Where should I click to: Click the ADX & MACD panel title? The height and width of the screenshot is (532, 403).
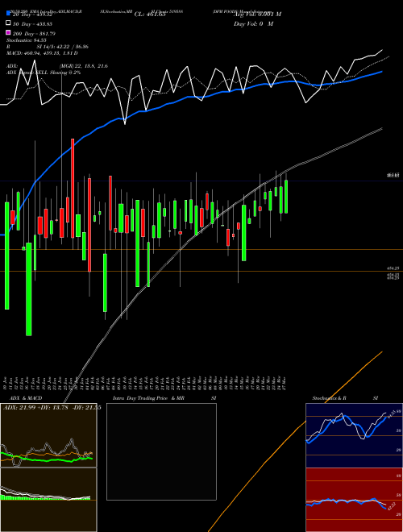click(x=26, y=398)
